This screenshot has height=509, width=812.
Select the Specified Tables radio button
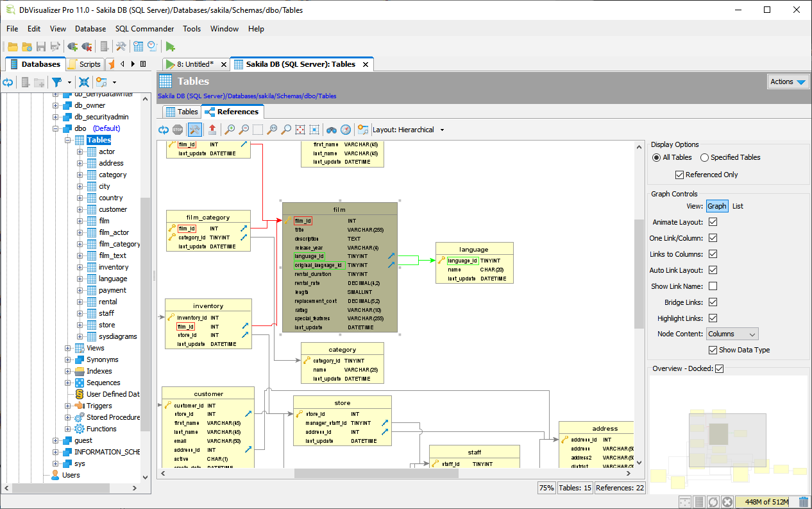pos(704,157)
